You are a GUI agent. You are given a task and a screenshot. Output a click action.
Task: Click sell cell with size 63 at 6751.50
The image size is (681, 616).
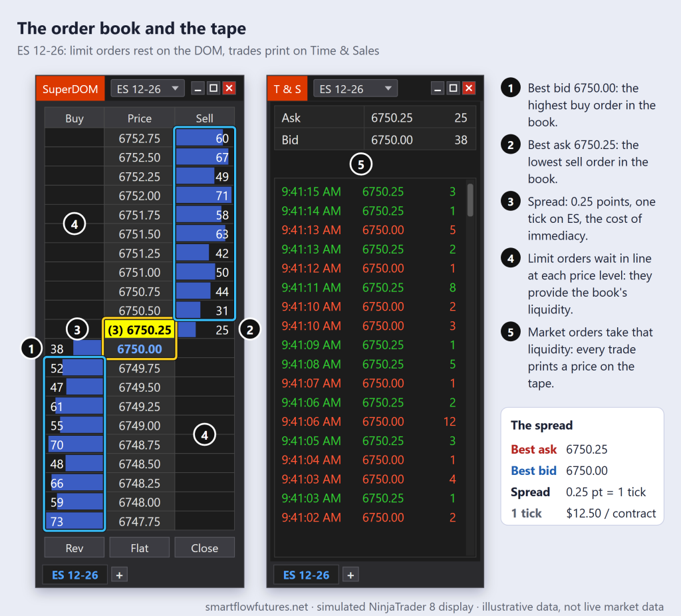205,233
